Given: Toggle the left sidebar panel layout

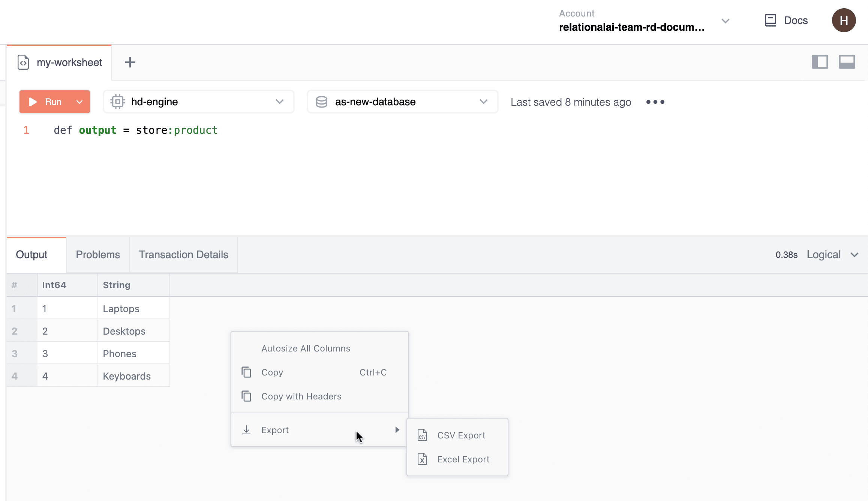Looking at the screenshot, I should [820, 62].
